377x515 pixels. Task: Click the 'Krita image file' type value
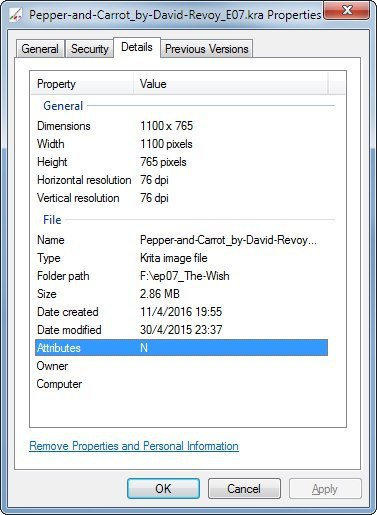coord(174,258)
